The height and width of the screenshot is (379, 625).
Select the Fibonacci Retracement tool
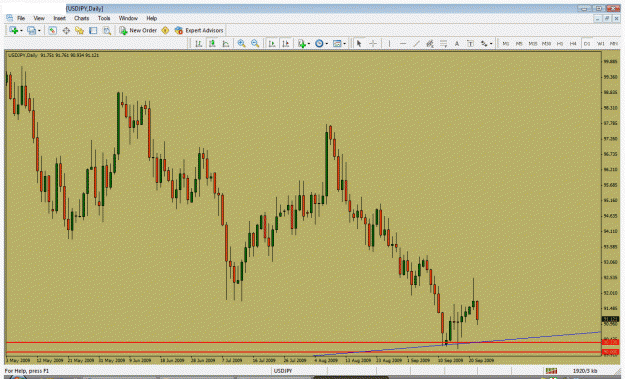(443, 44)
